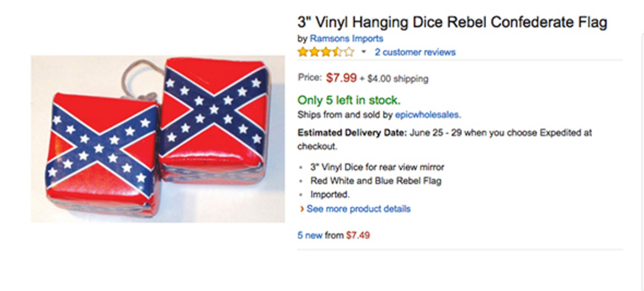
Task: Expand the star rating dropdown arrow
Action: pos(364,52)
